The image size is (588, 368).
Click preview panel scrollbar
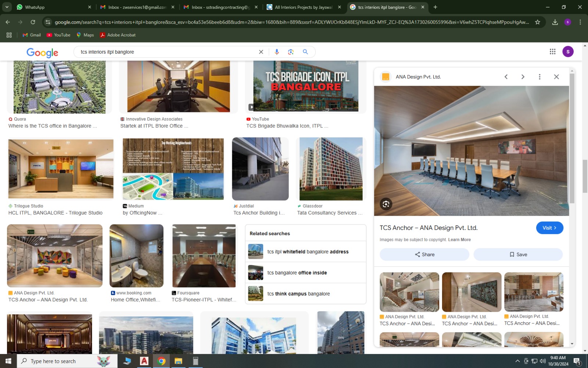click(x=572, y=138)
